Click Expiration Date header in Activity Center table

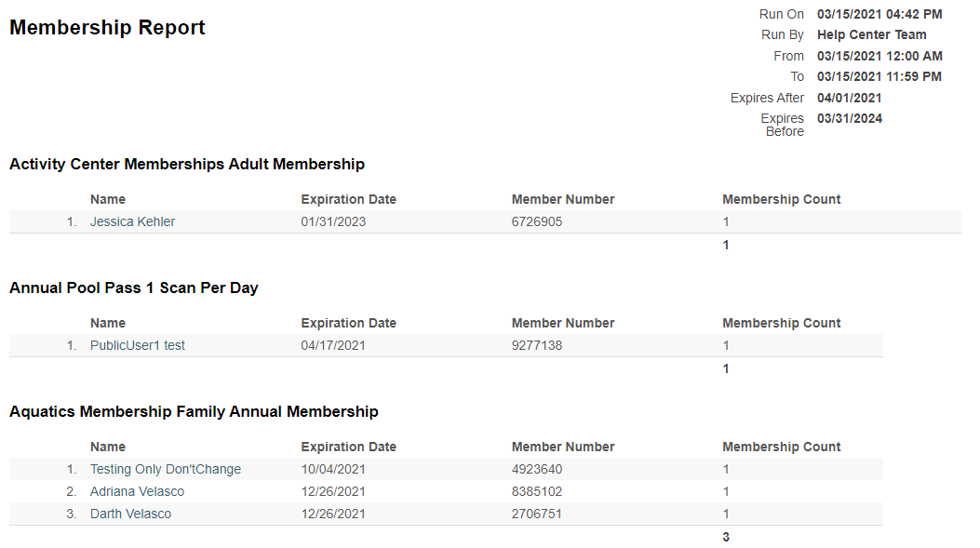click(349, 199)
